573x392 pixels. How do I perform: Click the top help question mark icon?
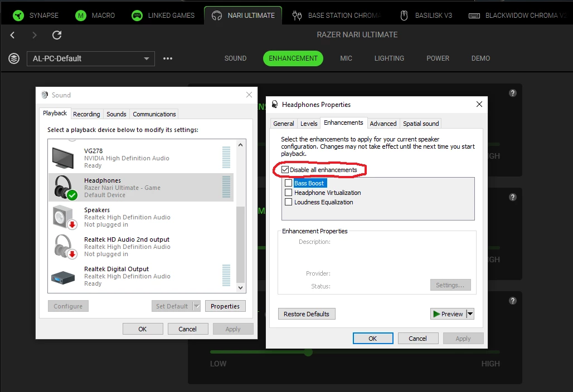pos(512,93)
